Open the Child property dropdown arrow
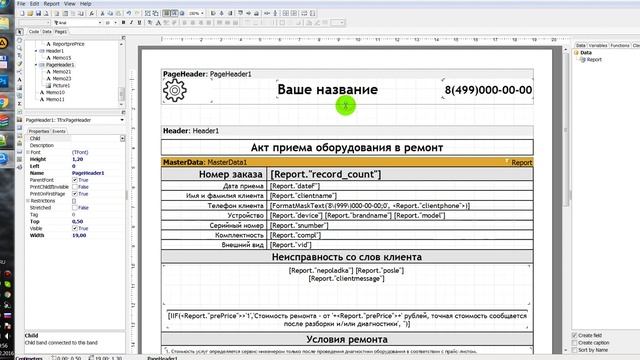Viewport: 640px width, 360px height. tap(122, 138)
